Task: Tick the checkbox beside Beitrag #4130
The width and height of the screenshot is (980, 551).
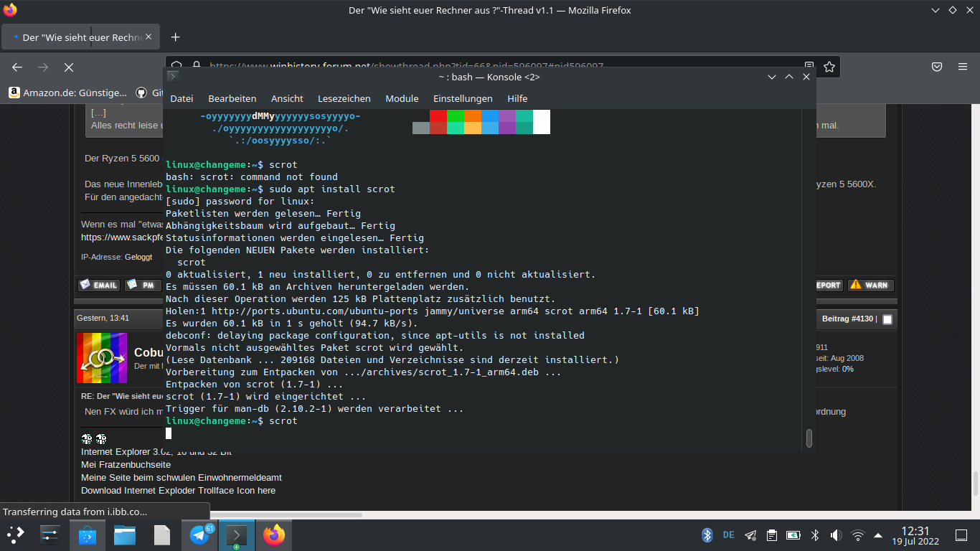Action: pos(887,319)
